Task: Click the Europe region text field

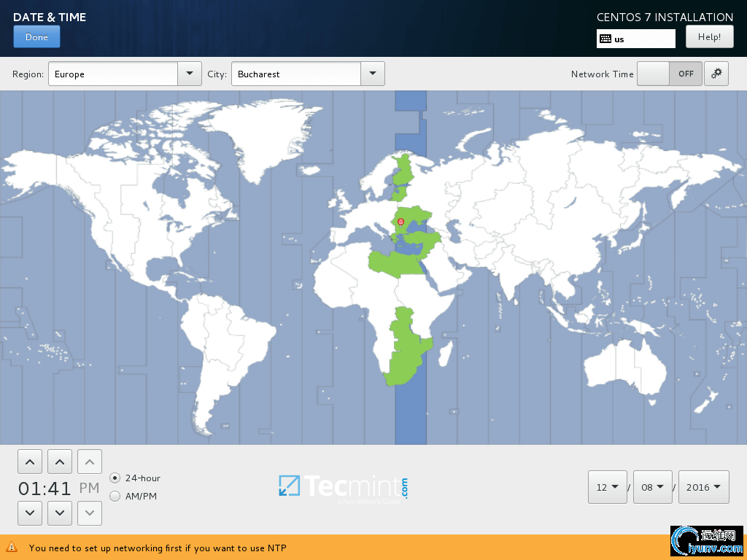Action: 113,74
